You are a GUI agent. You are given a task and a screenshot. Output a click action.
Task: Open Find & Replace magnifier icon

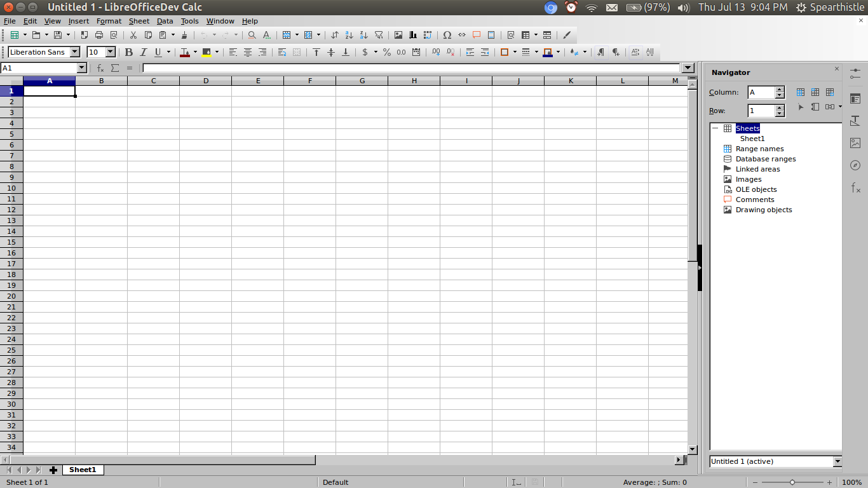coord(252,35)
